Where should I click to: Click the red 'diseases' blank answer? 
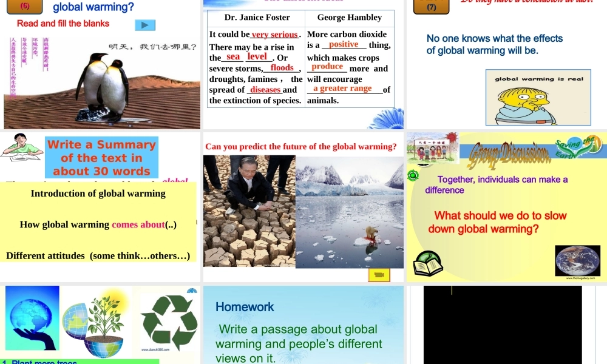(x=265, y=90)
